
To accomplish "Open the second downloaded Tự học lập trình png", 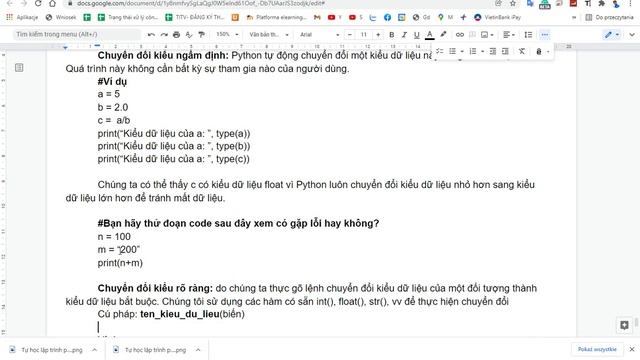I will point(150,350).
